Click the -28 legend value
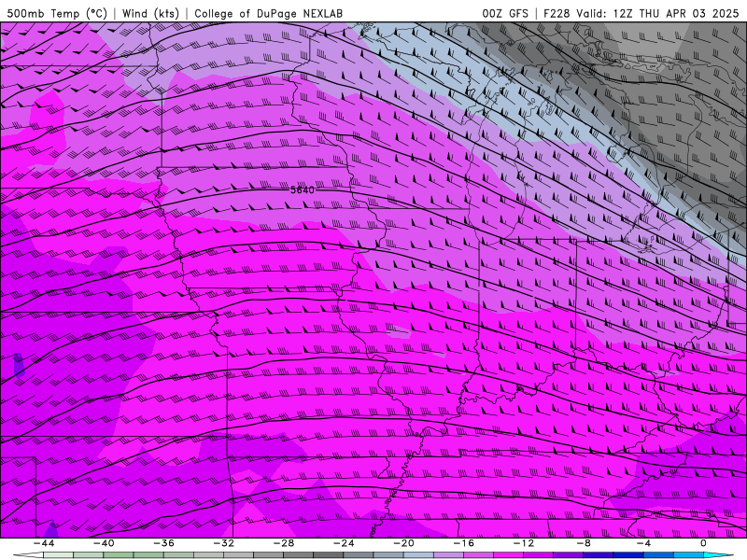The width and height of the screenshot is (747, 560). click(x=284, y=543)
